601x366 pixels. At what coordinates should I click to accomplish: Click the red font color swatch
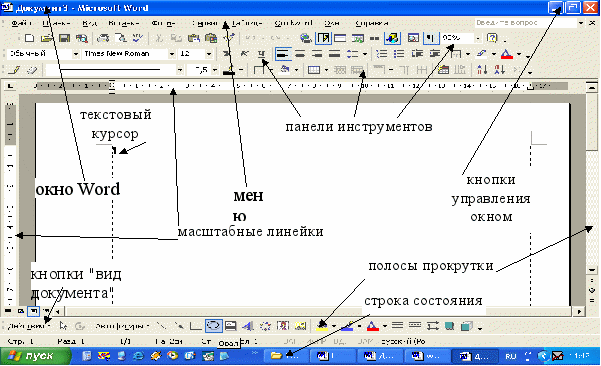point(507,54)
